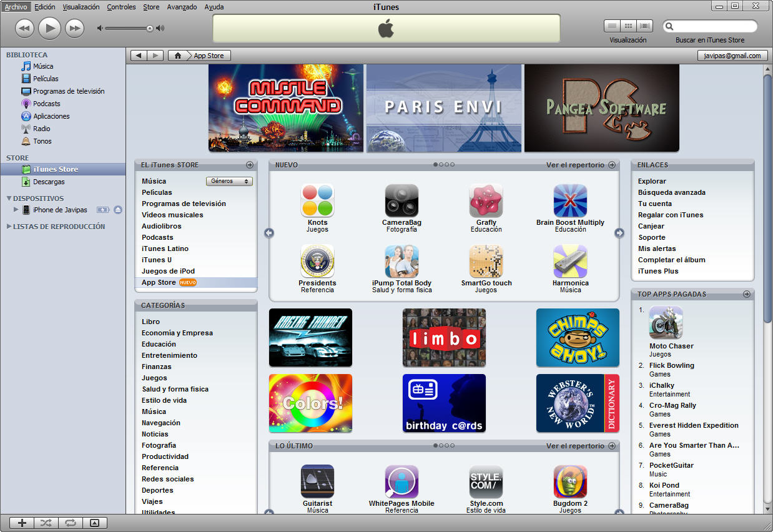Show next page of Nuevo apps
Viewport: 773px width, 532px height.
click(x=619, y=233)
